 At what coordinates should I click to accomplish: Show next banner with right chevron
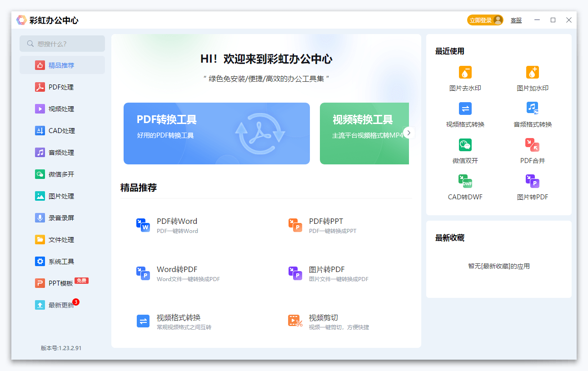(409, 133)
